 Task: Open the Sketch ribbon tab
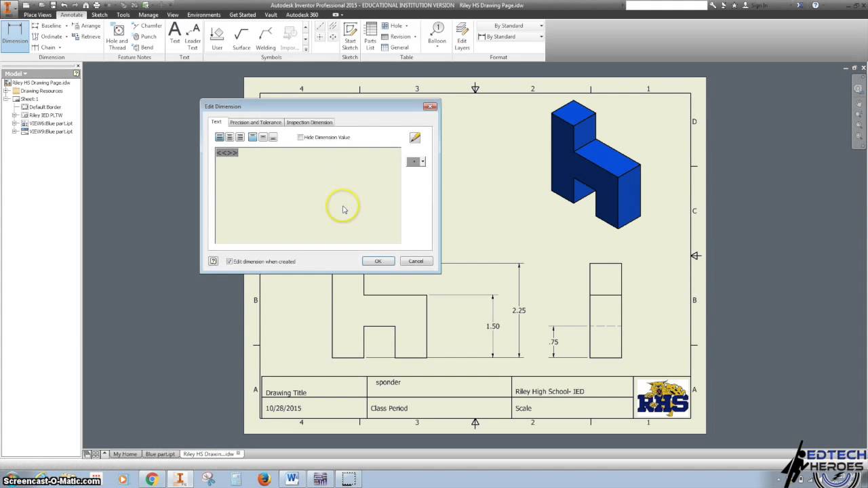click(x=99, y=14)
